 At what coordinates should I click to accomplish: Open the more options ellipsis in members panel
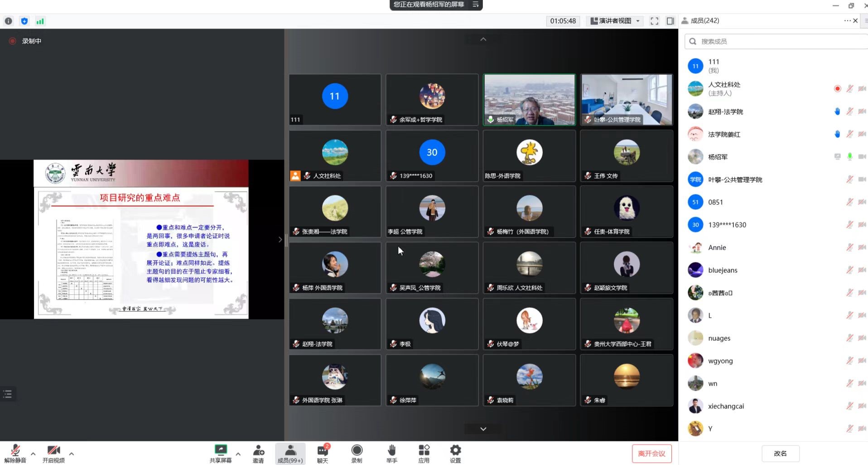tap(846, 21)
